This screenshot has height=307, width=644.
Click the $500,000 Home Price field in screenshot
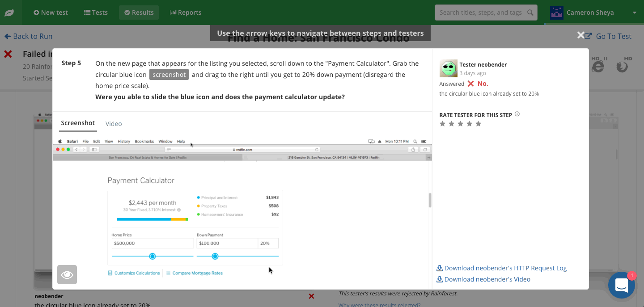coord(153,243)
